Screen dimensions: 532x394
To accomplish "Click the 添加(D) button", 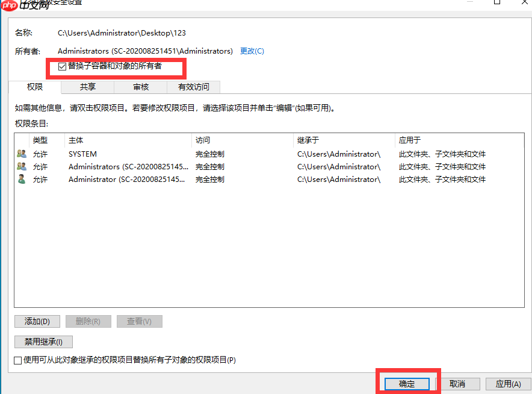I will [x=37, y=321].
